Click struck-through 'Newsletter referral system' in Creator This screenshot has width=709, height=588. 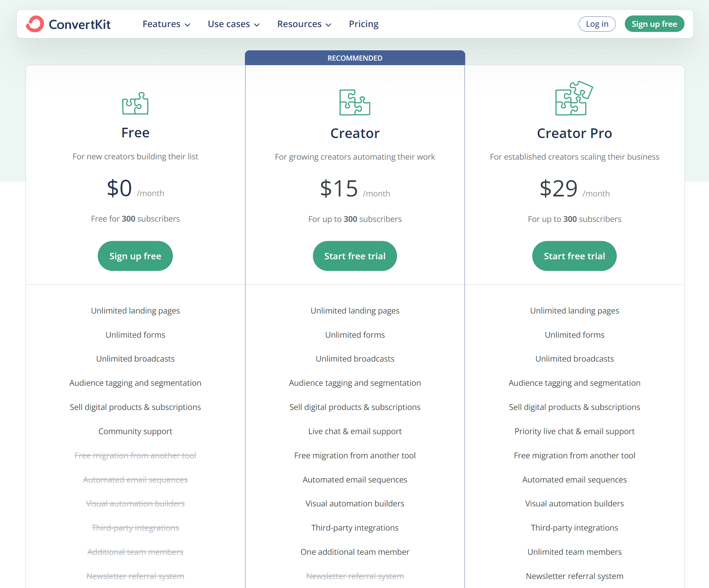coord(355,576)
